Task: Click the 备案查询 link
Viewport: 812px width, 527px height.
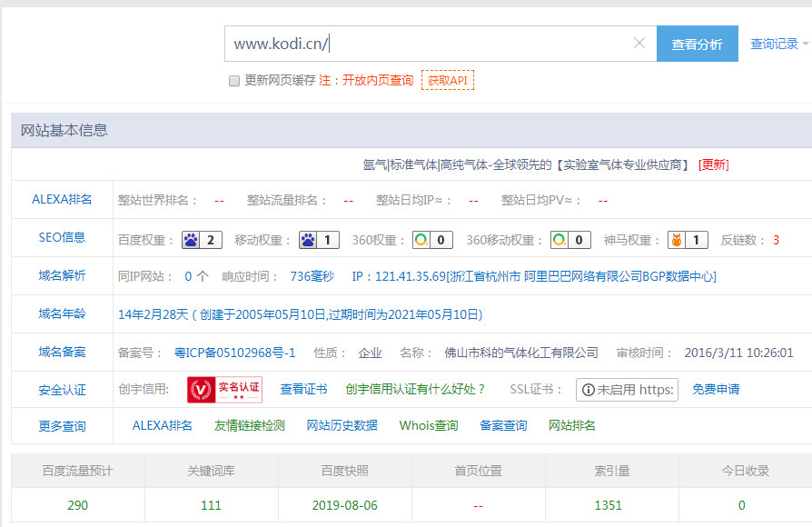Action: pos(503,425)
